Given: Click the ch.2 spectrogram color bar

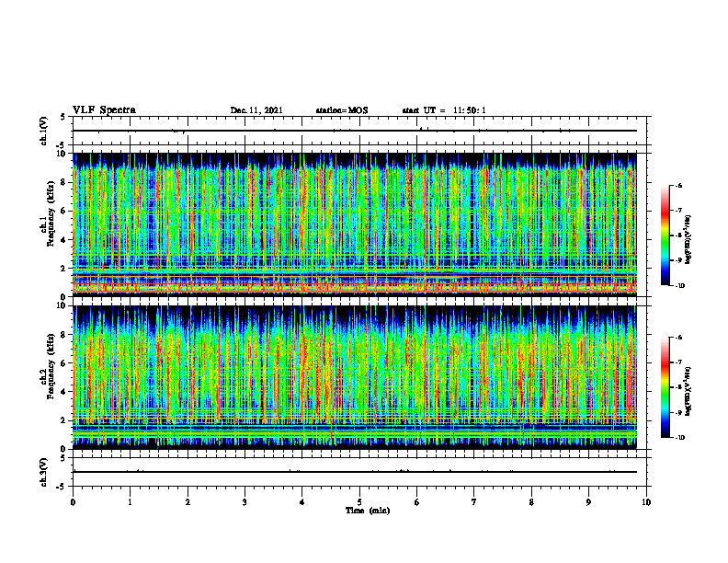Looking at the screenshot, I should [665, 387].
